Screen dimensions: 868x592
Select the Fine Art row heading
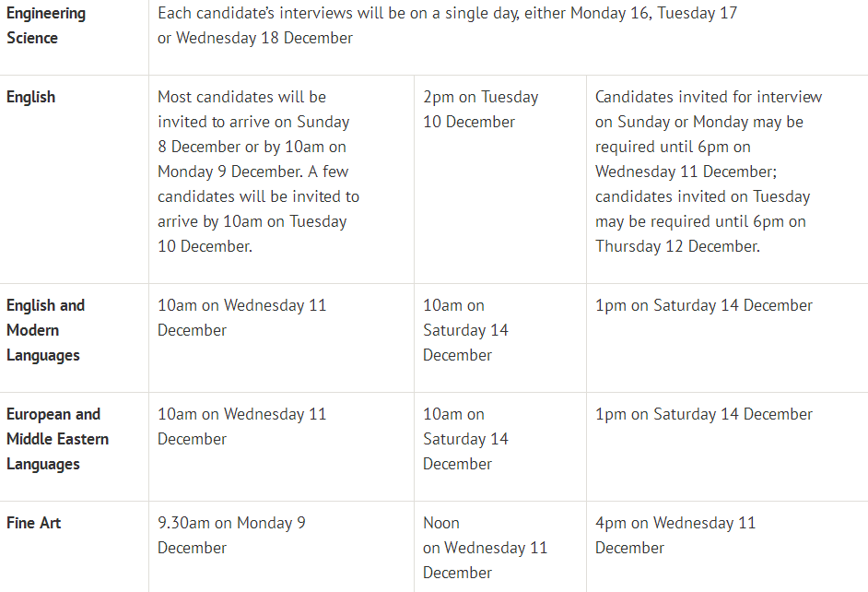point(34,523)
